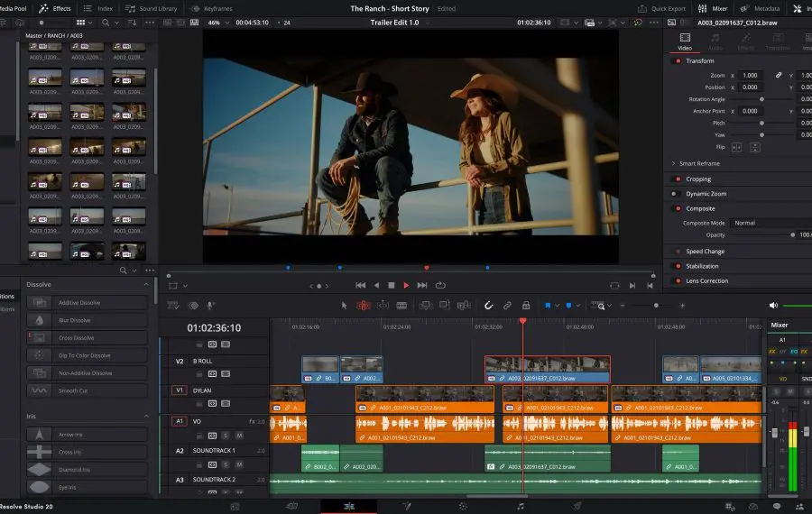This screenshot has width=812, height=514.
Task: Solo the A2 SOUNDTRACK 1 track
Action: [226, 464]
